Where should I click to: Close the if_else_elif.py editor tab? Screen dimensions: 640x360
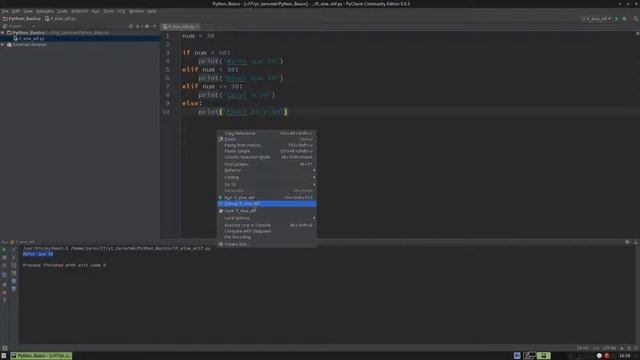point(198,27)
